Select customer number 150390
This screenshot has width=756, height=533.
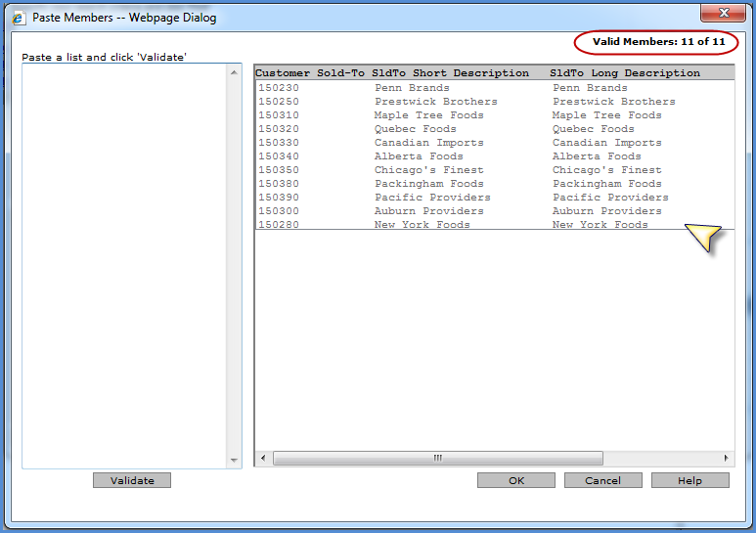click(279, 198)
